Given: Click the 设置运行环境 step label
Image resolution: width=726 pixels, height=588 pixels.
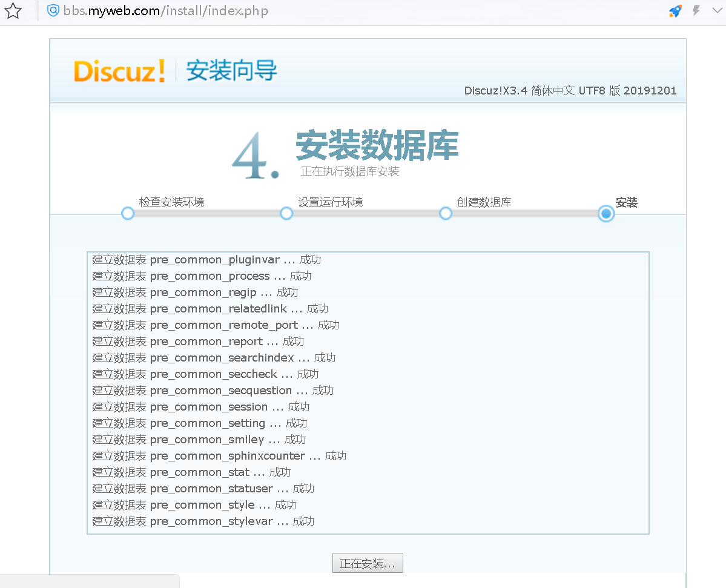Looking at the screenshot, I should pos(330,202).
